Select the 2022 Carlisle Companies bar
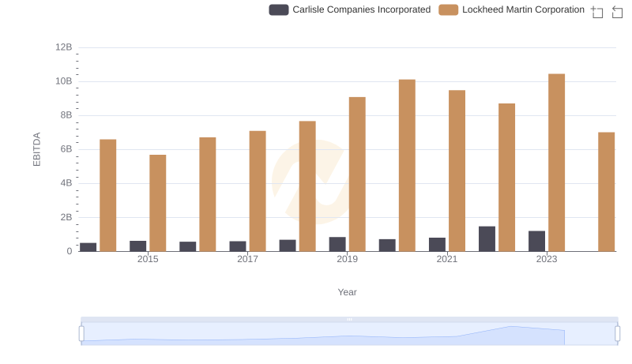 487,238
